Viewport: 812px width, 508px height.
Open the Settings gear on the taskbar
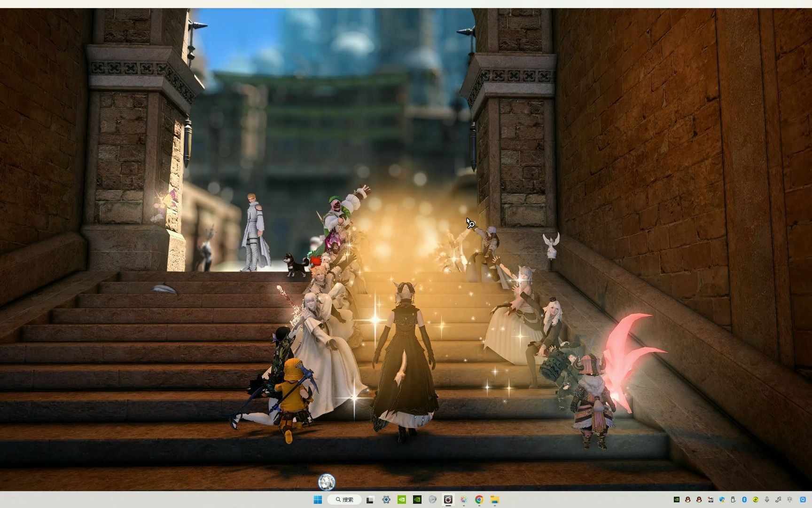pos(386,500)
